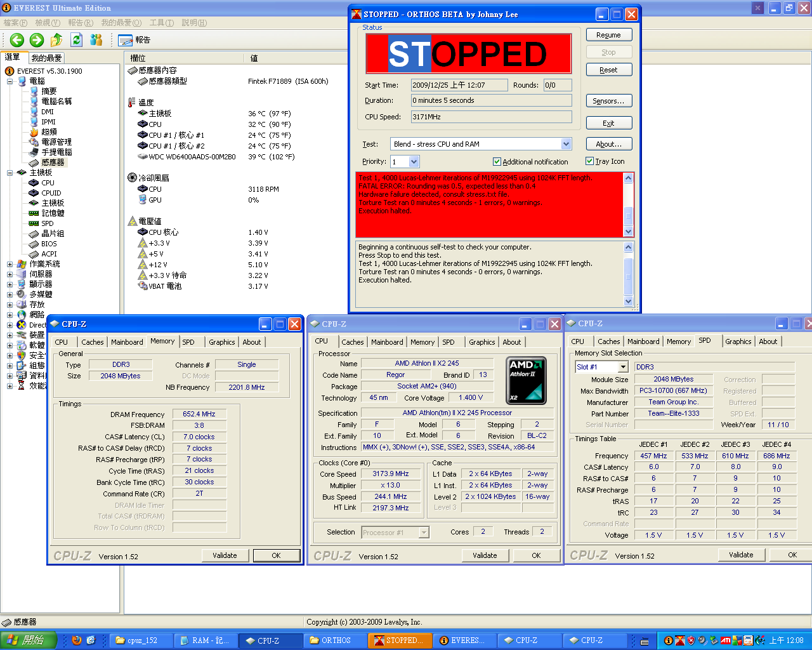Click Validate in the CPU-Z Memory window
This screenshot has height=650, width=812.
tap(225, 555)
